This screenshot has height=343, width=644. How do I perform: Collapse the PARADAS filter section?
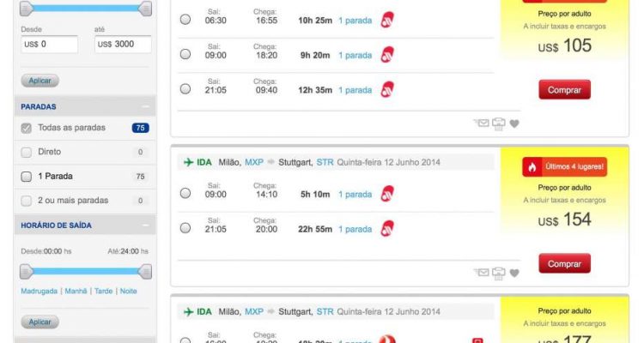coord(145,107)
